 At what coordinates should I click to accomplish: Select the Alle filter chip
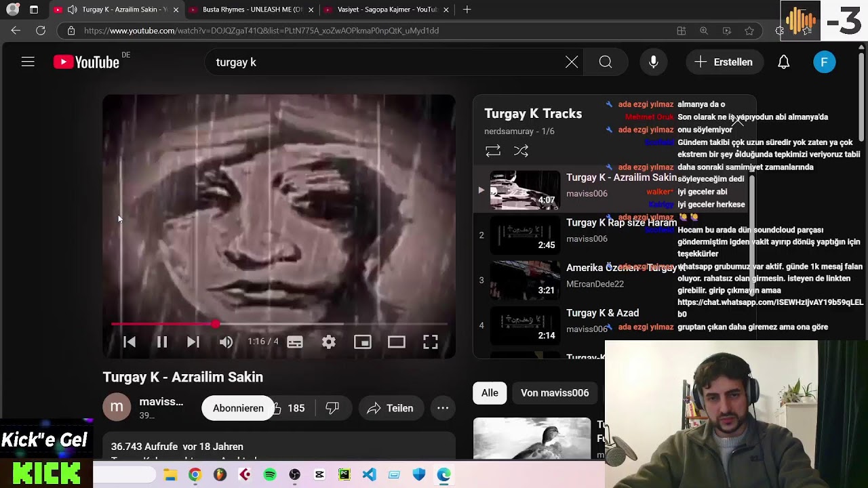(x=490, y=393)
